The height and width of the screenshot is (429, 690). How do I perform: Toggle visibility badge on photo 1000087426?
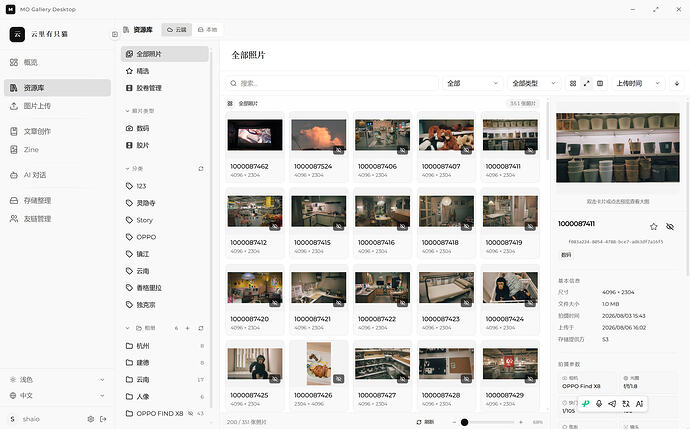338,379
